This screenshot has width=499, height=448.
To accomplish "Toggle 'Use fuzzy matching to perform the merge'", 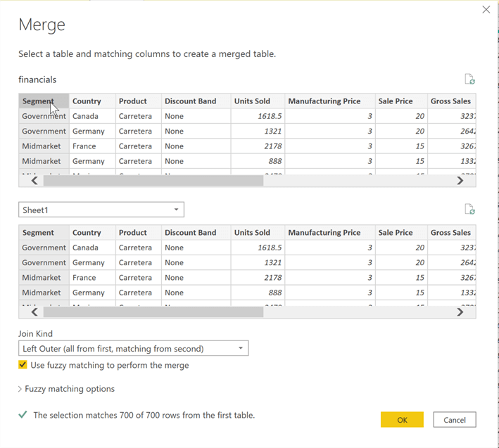I will (x=23, y=365).
